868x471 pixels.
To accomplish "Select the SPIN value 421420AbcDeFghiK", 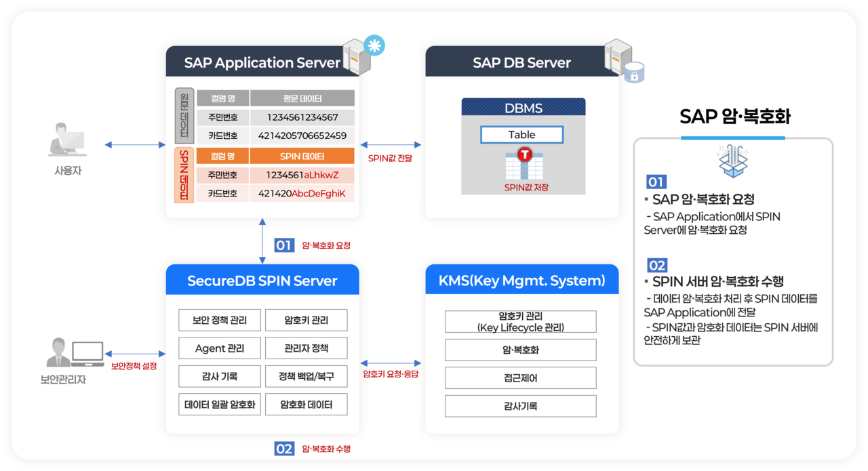I will click(x=302, y=194).
